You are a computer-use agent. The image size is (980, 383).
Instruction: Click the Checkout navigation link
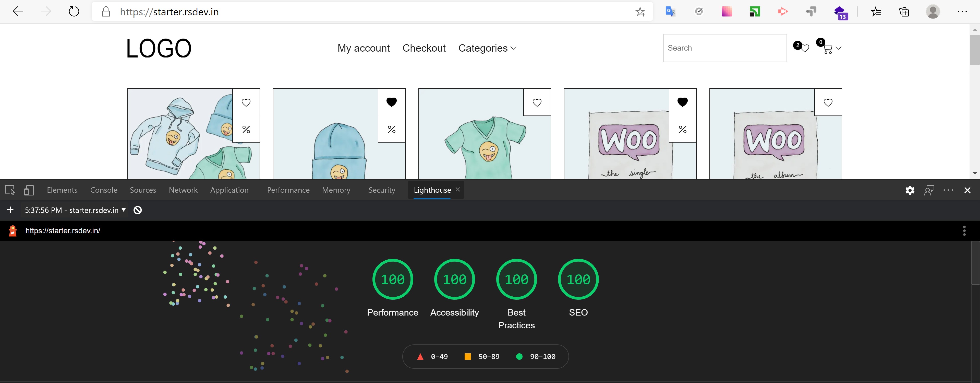click(x=424, y=48)
